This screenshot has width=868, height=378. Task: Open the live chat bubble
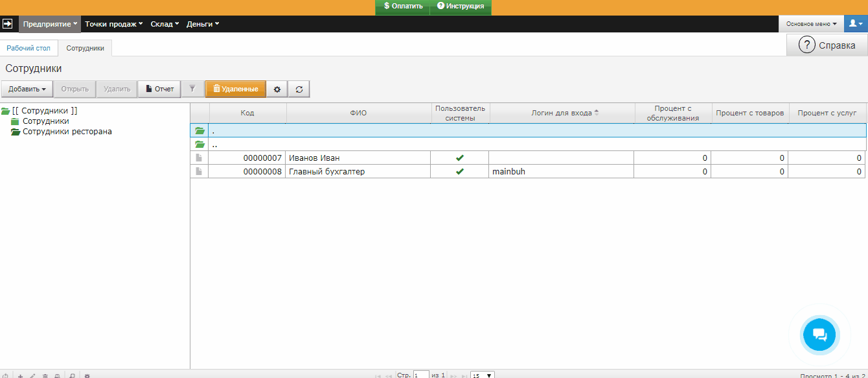(x=819, y=335)
